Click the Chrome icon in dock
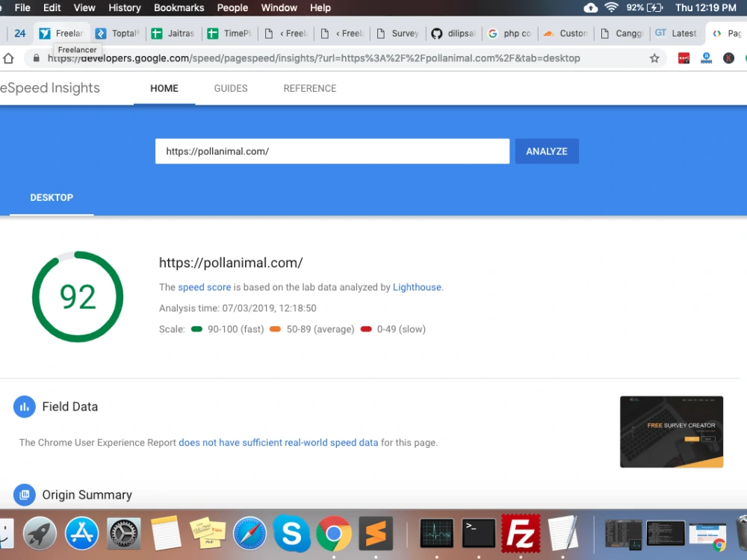Screen dimensions: 747x560 click(x=333, y=533)
